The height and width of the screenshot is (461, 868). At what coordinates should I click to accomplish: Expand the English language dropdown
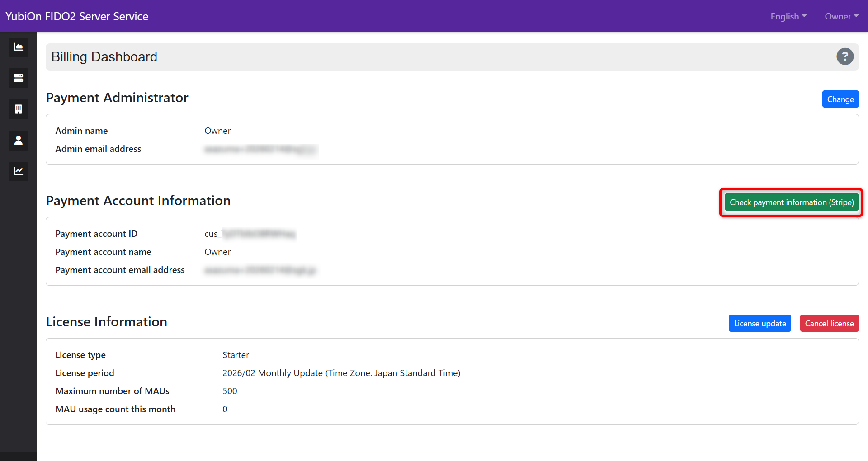(x=788, y=16)
